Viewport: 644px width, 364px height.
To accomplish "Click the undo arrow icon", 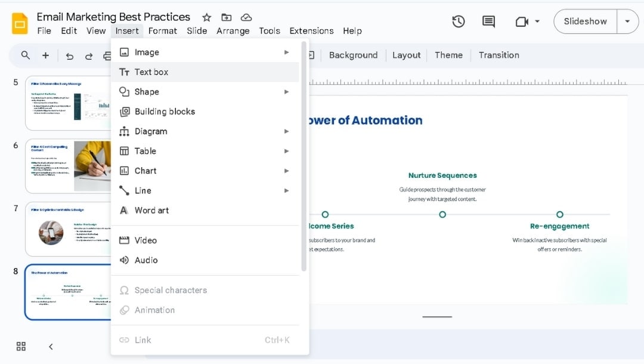I will coord(69,55).
